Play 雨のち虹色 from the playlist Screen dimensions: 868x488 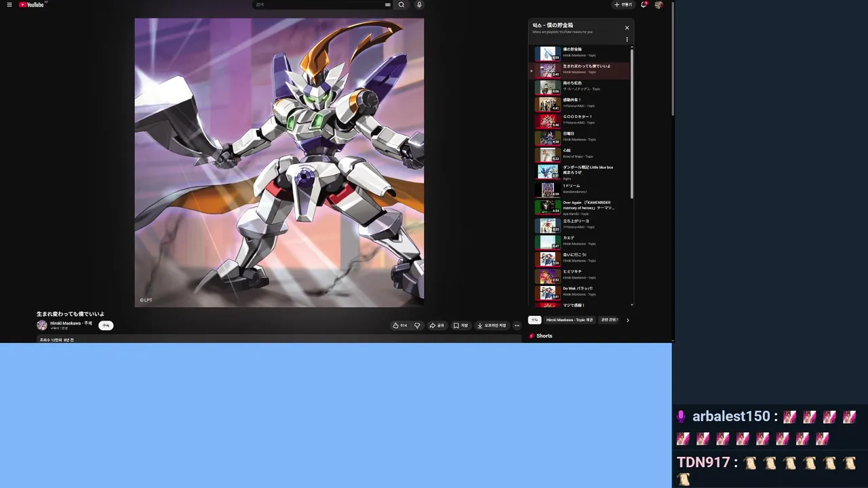[580, 86]
